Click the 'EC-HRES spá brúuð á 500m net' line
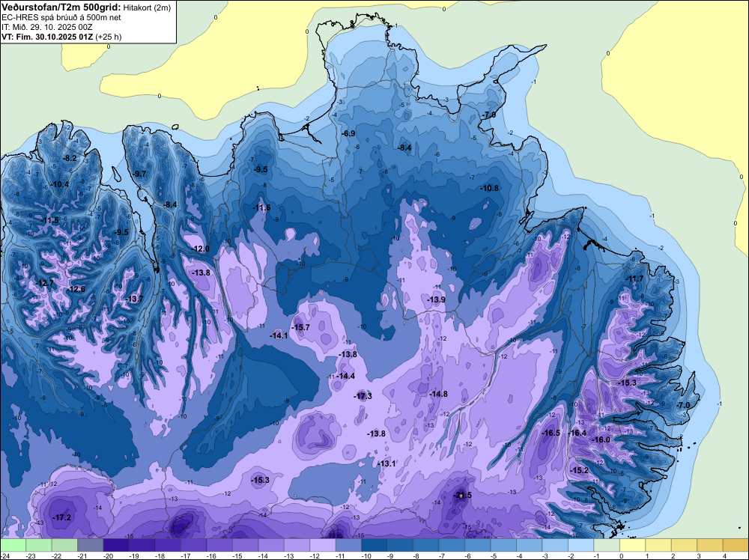Image resolution: width=749 pixels, height=560 pixels. (x=61, y=17)
